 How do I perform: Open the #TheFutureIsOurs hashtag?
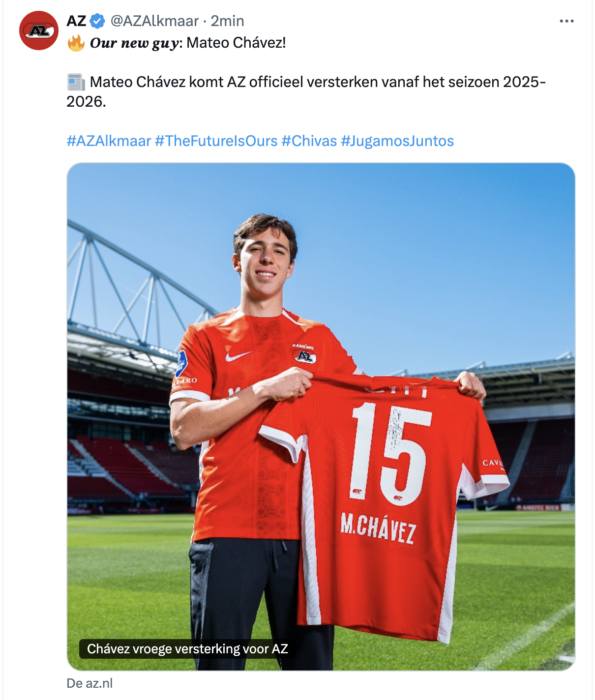pyautogui.click(x=216, y=141)
